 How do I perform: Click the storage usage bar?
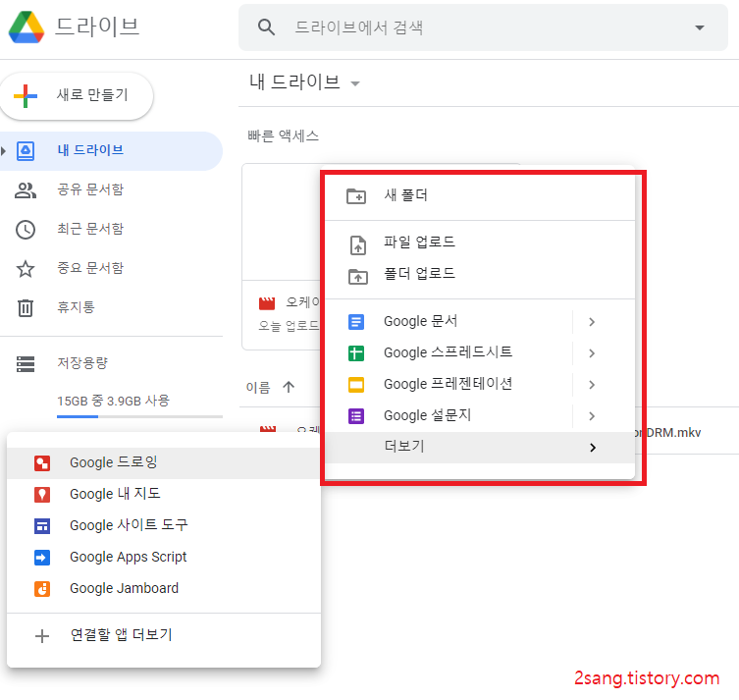tap(139, 416)
